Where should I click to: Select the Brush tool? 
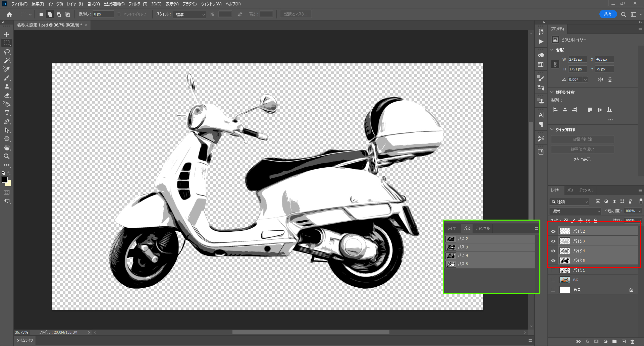pos(7,78)
